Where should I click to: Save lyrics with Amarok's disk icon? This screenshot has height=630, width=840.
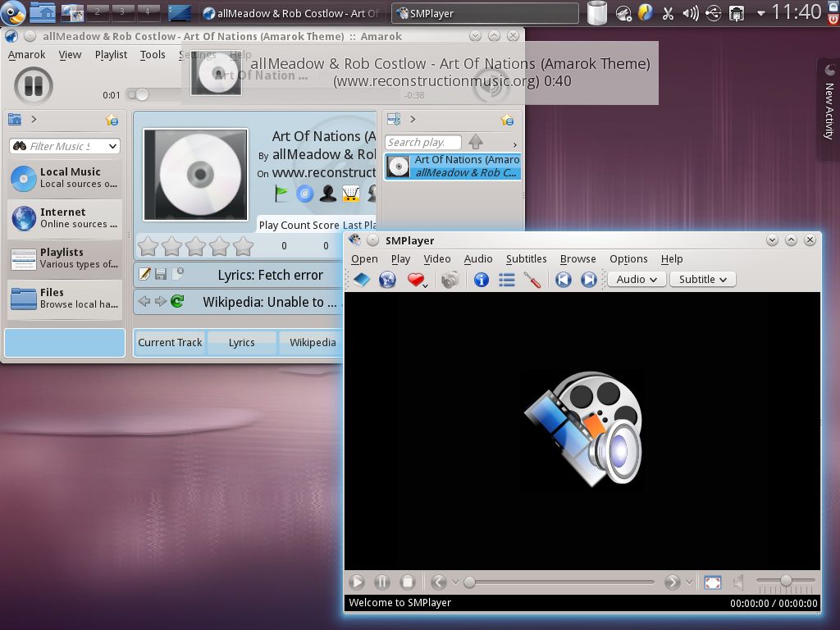(162, 275)
